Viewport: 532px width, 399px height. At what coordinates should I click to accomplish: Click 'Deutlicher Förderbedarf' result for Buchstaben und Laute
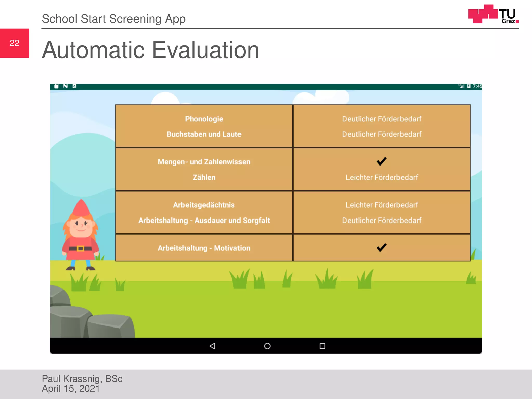382,134
